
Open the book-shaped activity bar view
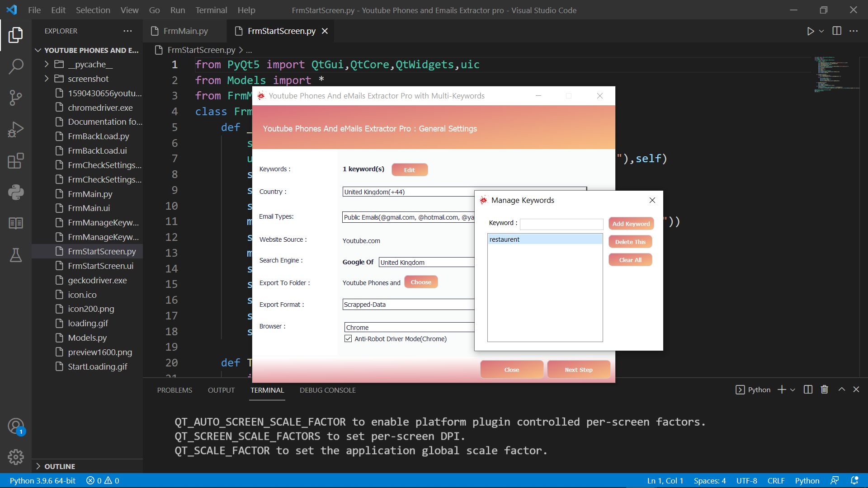pyautogui.click(x=16, y=223)
